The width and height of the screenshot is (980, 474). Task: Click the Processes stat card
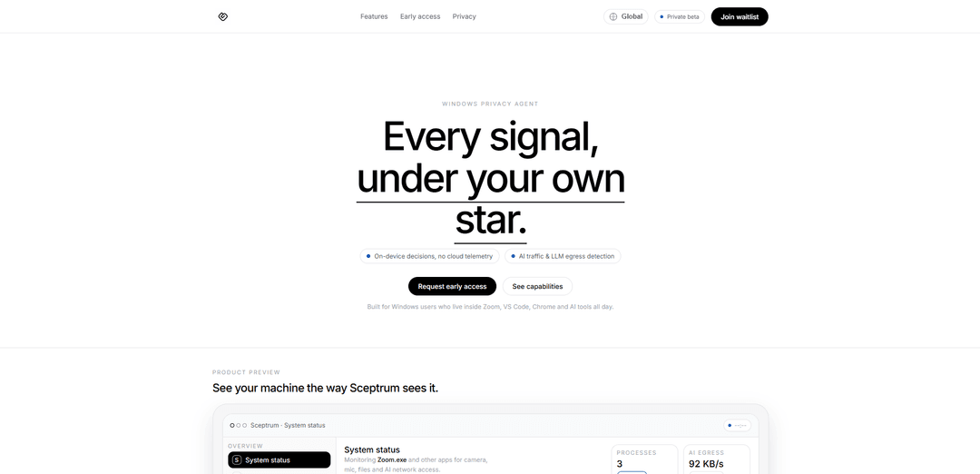tap(645, 459)
